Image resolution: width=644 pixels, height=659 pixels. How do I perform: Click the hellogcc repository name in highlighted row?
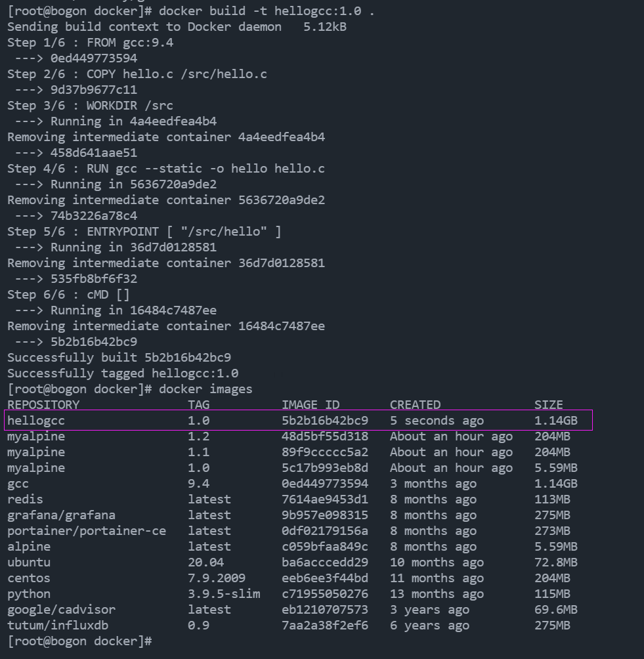pos(36,421)
